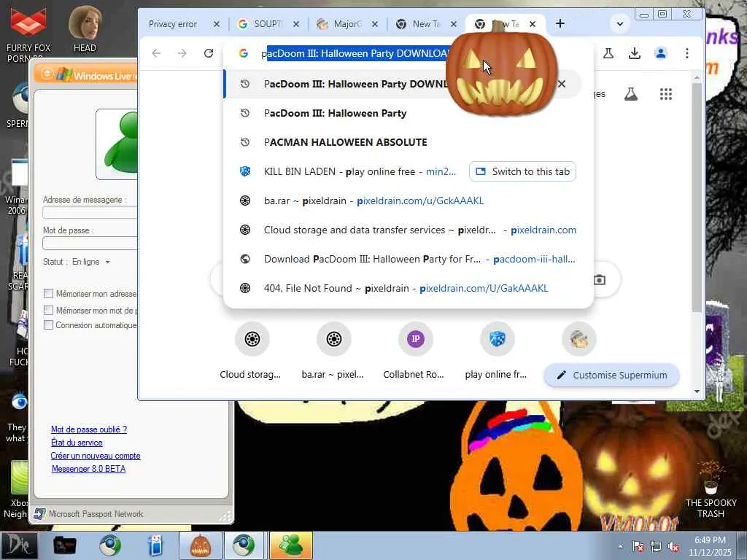Click the browser page vertical scrollbar
The image size is (747, 560).
pos(697,198)
